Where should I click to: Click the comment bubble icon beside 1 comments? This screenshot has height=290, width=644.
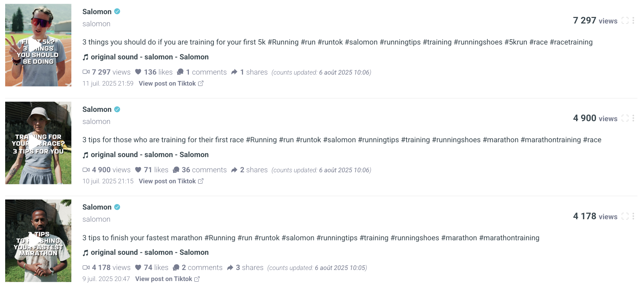pos(180,72)
